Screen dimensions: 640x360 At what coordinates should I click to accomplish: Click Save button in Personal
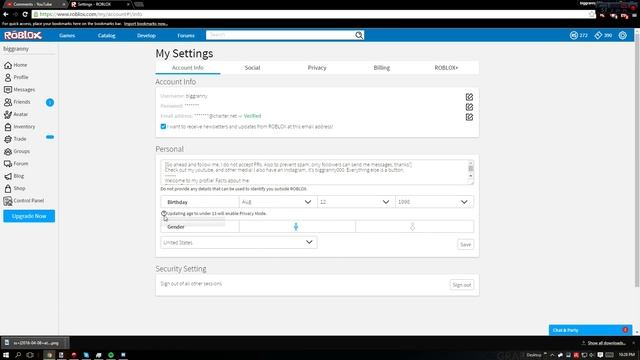click(x=465, y=244)
